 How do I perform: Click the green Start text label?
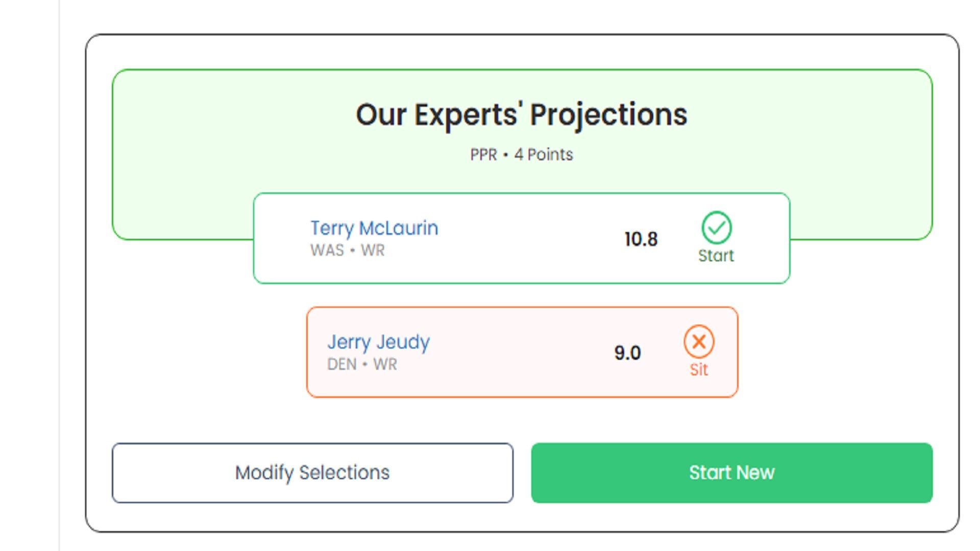coord(716,256)
